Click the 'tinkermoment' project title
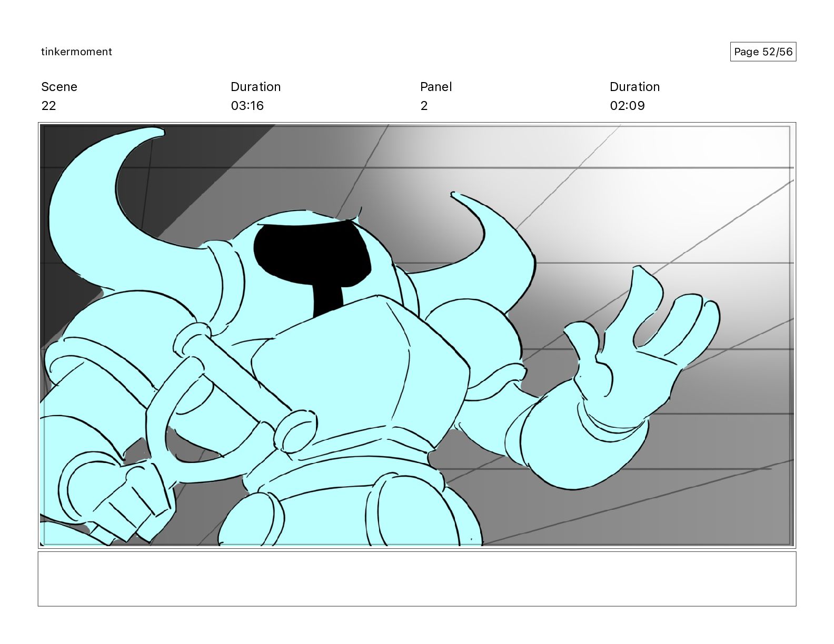Screen dimensions: 834x644 pos(77,52)
